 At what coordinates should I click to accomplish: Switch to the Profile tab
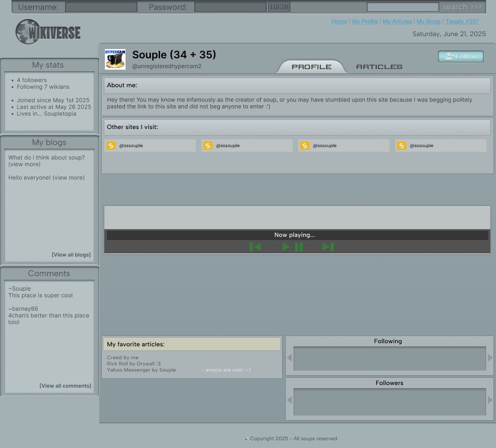(311, 67)
